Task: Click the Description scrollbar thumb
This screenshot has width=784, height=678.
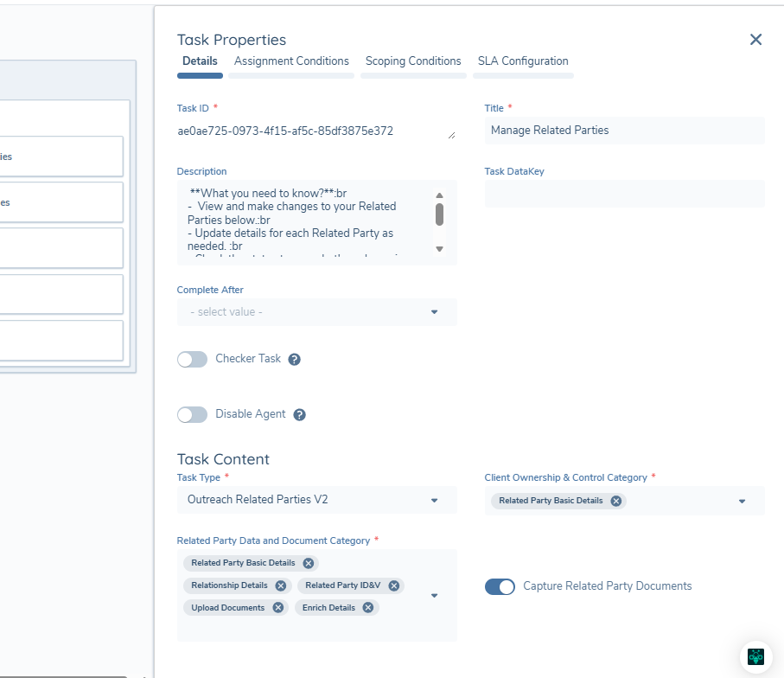Action: coord(439,214)
